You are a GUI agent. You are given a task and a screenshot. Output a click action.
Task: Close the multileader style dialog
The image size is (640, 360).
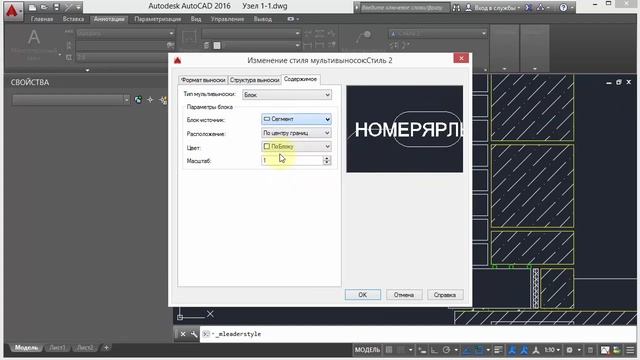[461, 58]
